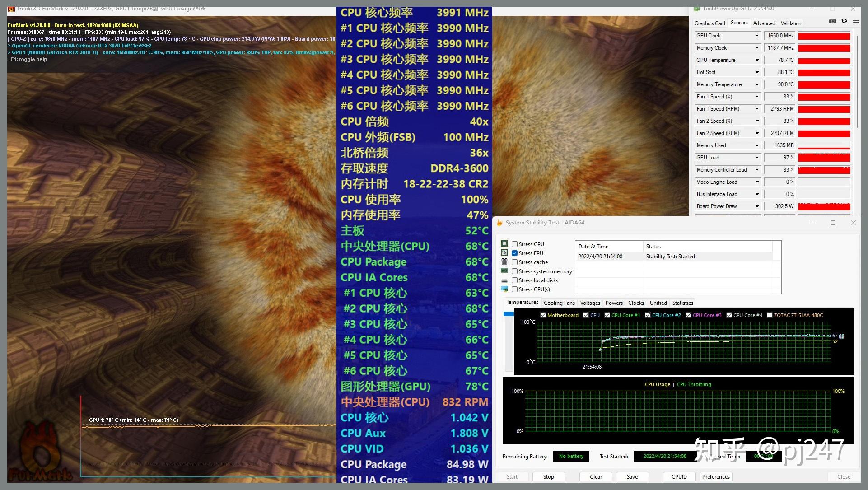Toggle the CPU Core #1 graph checkbox
Image resolution: width=868 pixels, height=490 pixels.
coord(607,315)
